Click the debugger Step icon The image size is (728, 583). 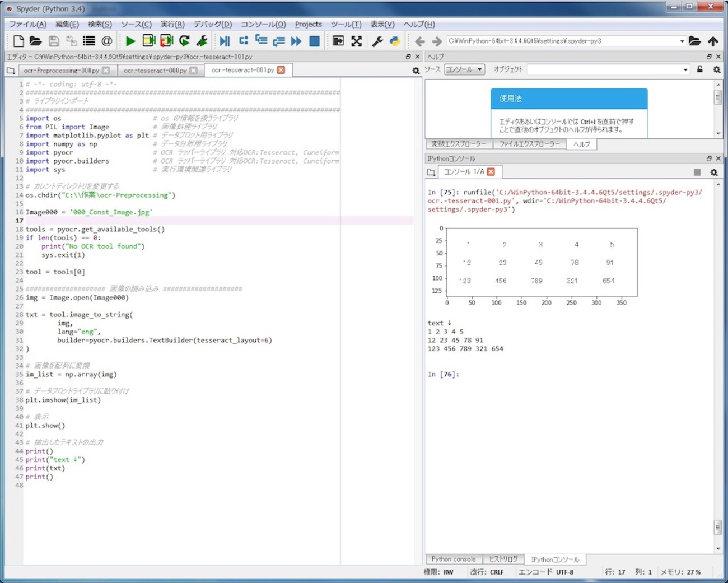pyautogui.click(x=243, y=41)
